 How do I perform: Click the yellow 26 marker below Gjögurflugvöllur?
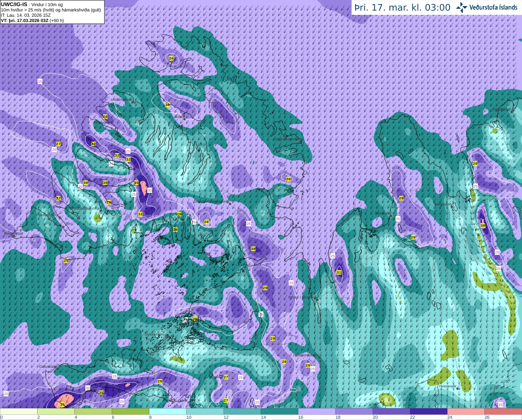[288, 179]
